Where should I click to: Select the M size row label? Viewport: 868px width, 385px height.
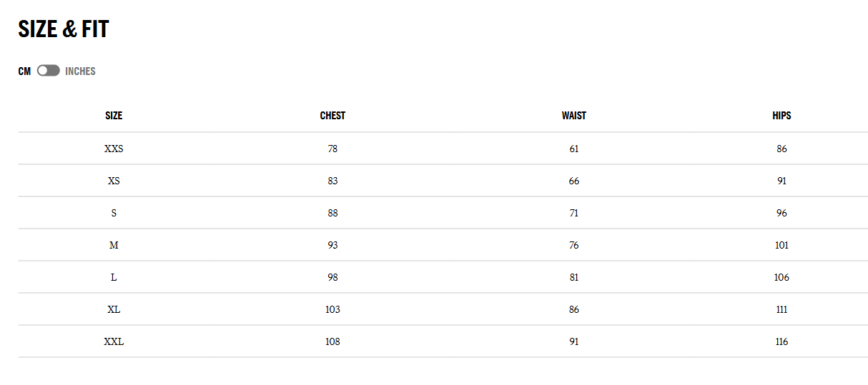tap(114, 245)
